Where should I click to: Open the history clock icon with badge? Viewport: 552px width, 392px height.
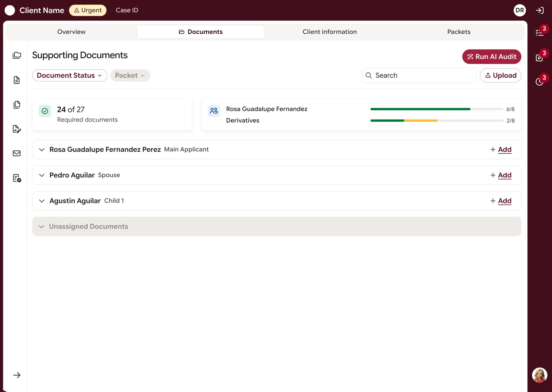click(x=539, y=82)
